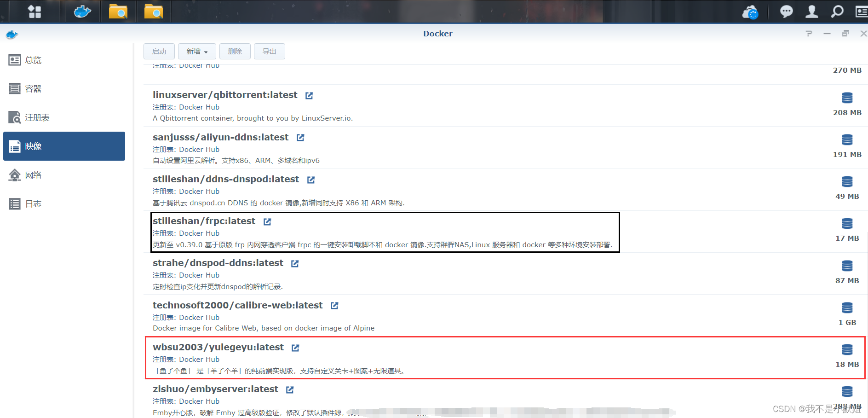The width and height of the screenshot is (868, 418).
Task: Expand the 新增 (Add) dropdown
Action: click(197, 51)
